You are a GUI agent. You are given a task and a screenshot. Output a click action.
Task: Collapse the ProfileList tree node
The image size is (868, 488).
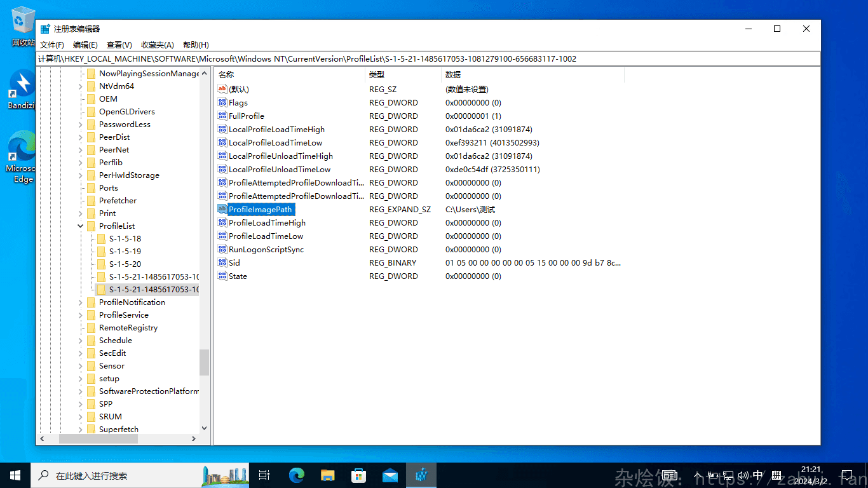tap(81, 226)
